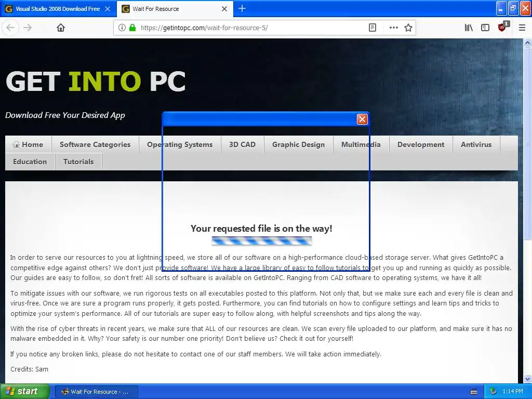This screenshot has height=399, width=532.
Task: Select the Wait For Resource tab
Action: click(x=175, y=9)
